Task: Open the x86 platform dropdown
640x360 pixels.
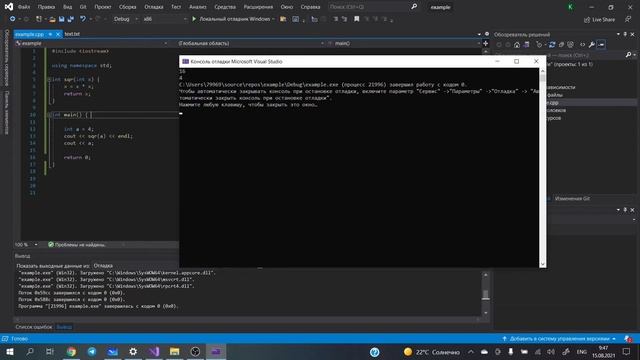Action: [x=164, y=19]
